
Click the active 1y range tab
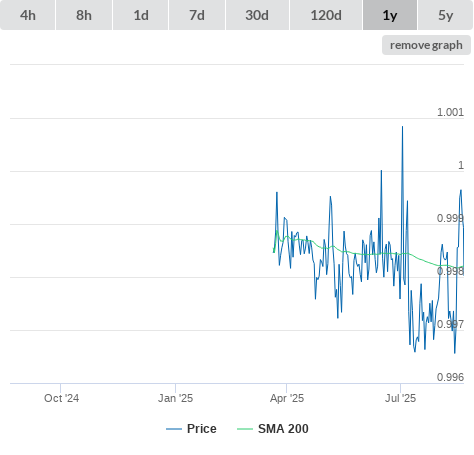390,15
